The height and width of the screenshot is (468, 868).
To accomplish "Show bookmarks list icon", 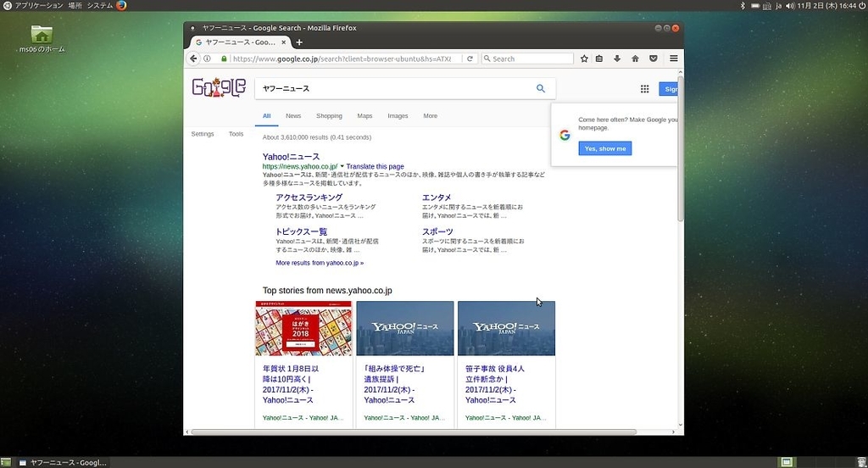I will click(599, 58).
